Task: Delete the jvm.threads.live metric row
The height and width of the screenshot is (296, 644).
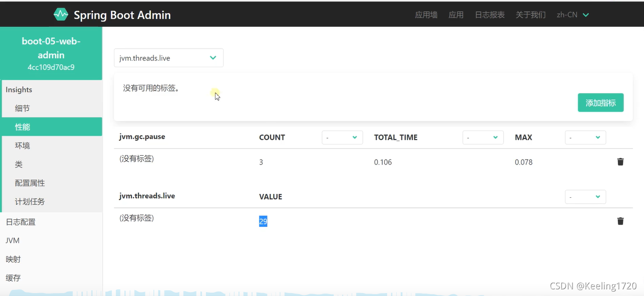Action: point(620,221)
